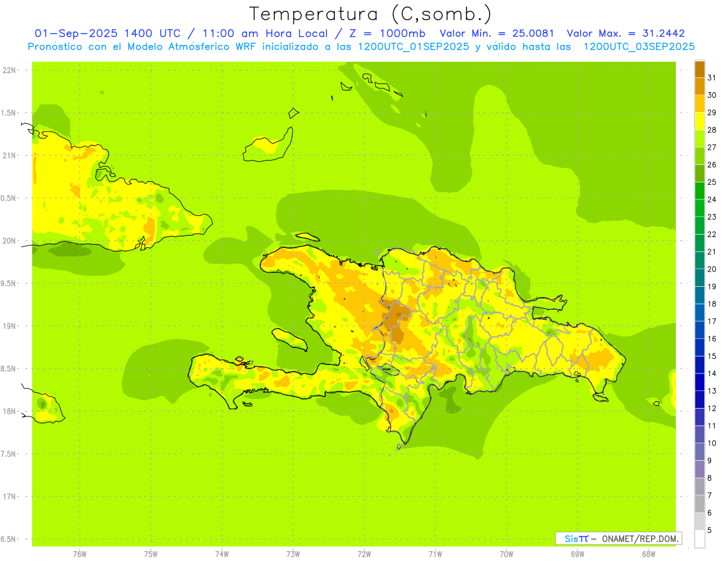Click the color scale value '10'

pyautogui.click(x=712, y=443)
